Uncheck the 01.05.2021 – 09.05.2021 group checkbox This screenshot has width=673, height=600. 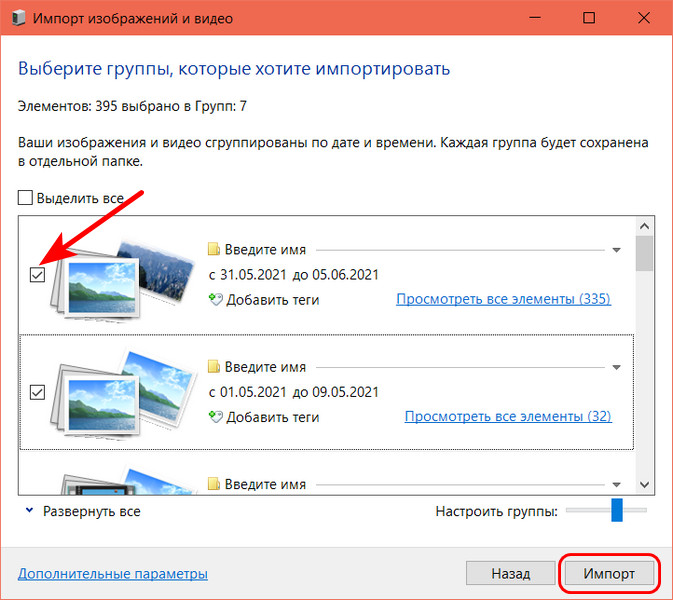coord(37,392)
